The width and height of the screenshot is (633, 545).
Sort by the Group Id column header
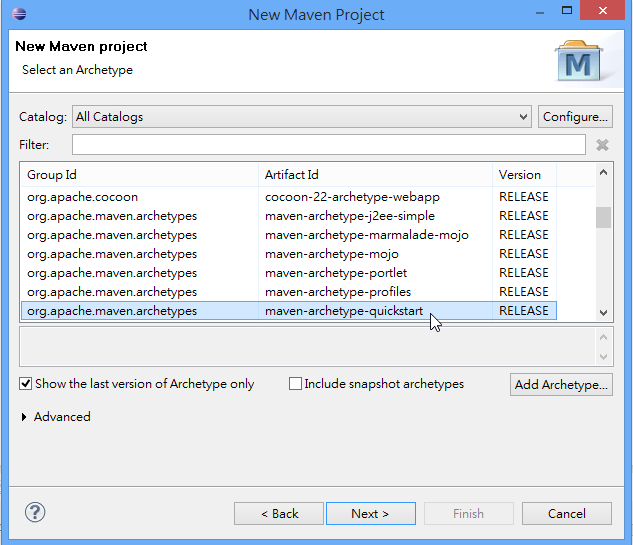139,175
